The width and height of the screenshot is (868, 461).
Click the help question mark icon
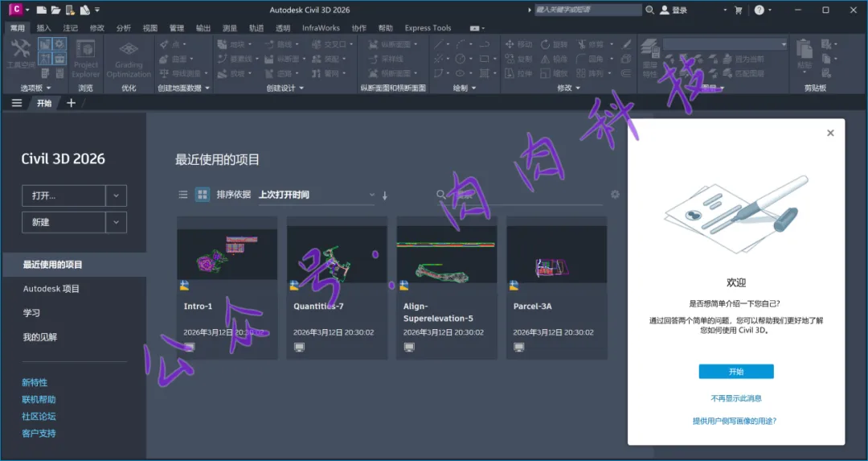[x=759, y=10]
